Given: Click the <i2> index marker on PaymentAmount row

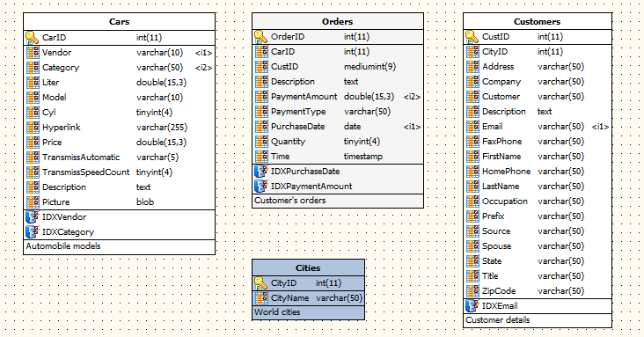Looking at the screenshot, I should (x=412, y=97).
